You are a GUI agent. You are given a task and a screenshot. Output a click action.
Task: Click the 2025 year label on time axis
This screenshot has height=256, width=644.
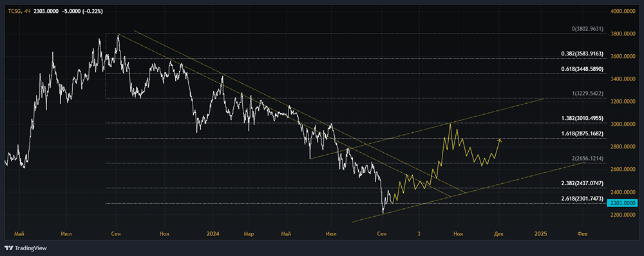(x=541, y=234)
